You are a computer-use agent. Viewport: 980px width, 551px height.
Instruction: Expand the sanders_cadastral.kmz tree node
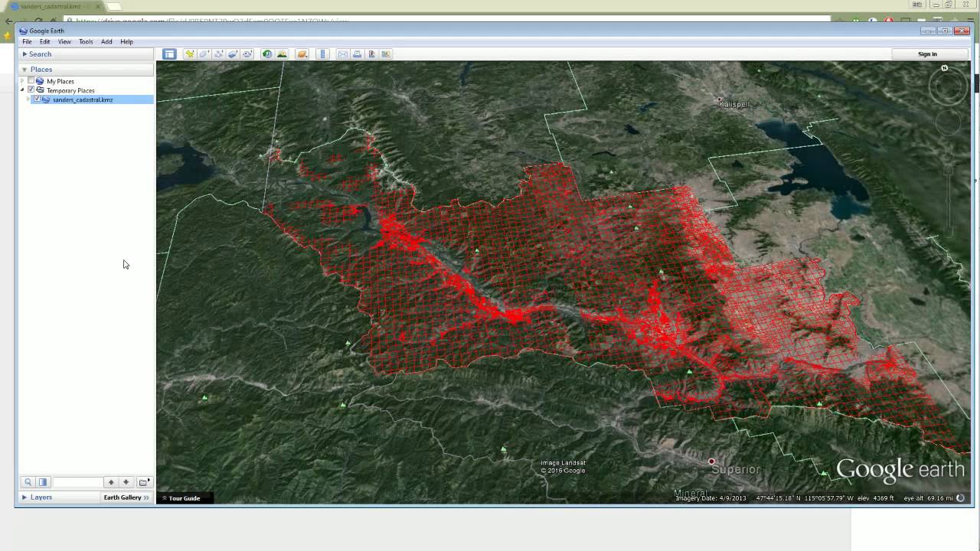[x=28, y=99]
